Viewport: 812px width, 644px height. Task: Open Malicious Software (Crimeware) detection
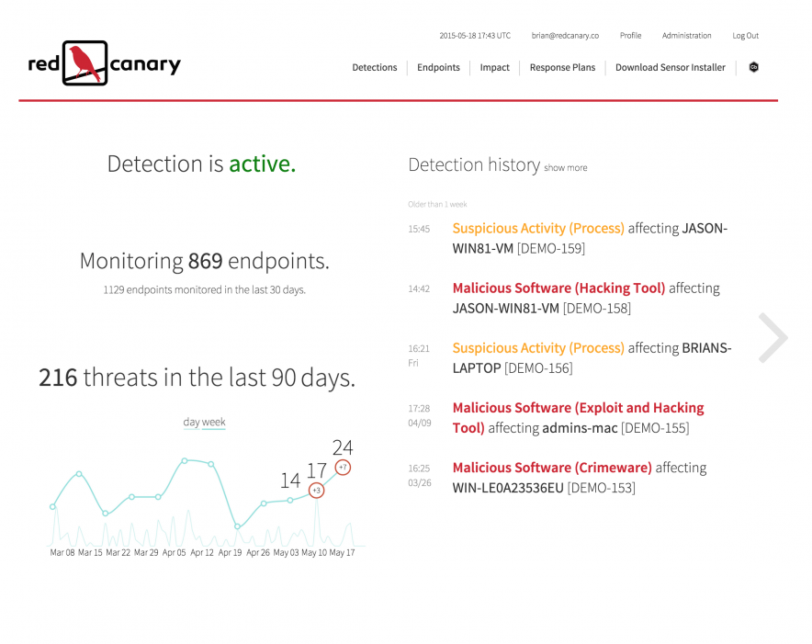tap(552, 468)
